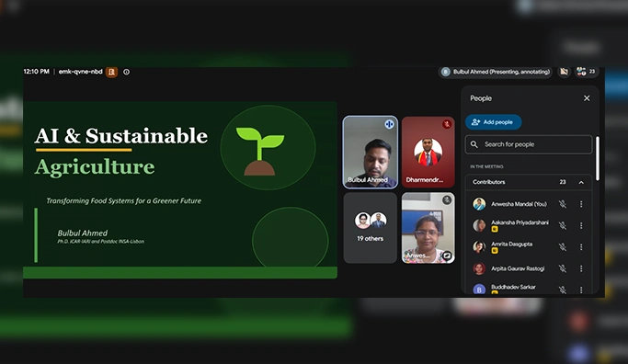
Task: Click yellow badge under Amrita Dasgupta
Action: [495, 251]
